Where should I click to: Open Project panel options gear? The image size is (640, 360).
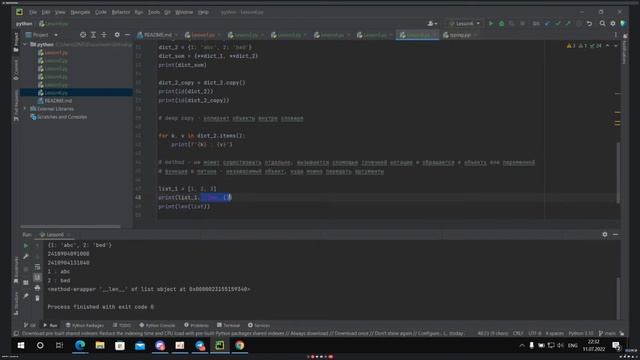117,35
